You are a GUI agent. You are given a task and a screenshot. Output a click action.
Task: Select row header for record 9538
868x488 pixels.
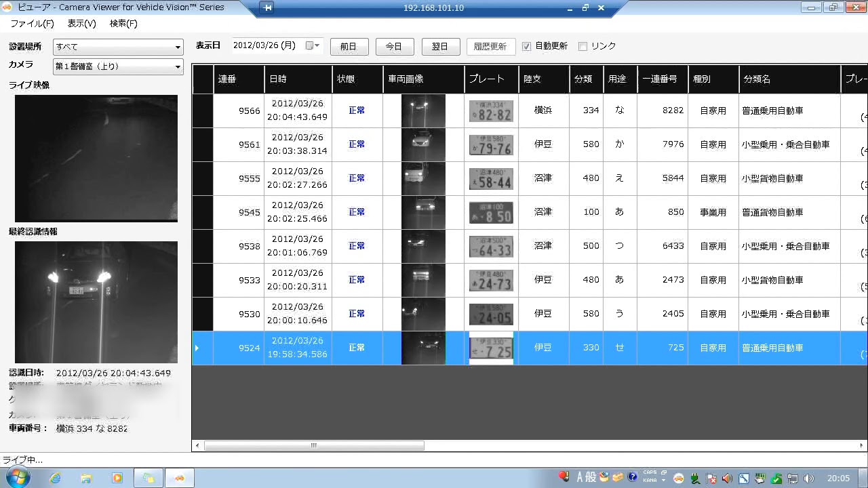click(203, 246)
